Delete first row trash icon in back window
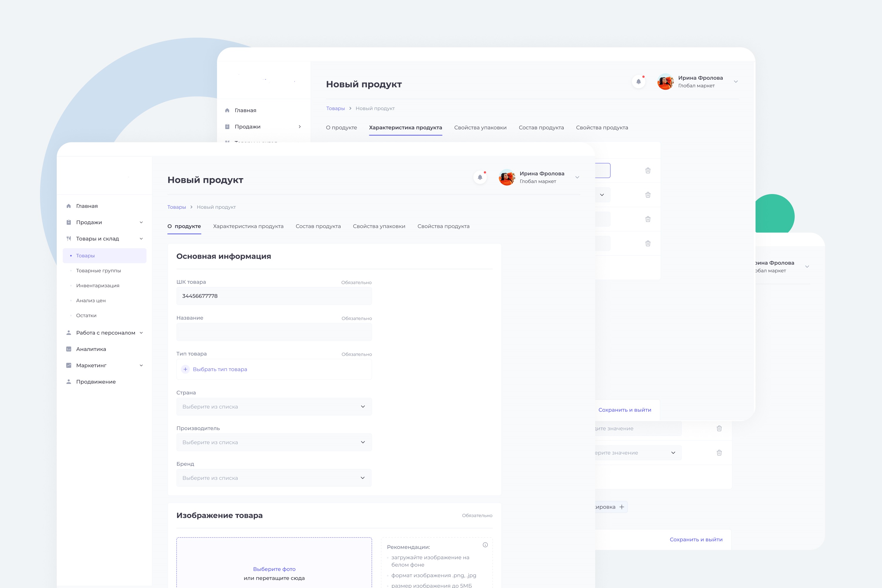The image size is (882, 588). tap(648, 171)
